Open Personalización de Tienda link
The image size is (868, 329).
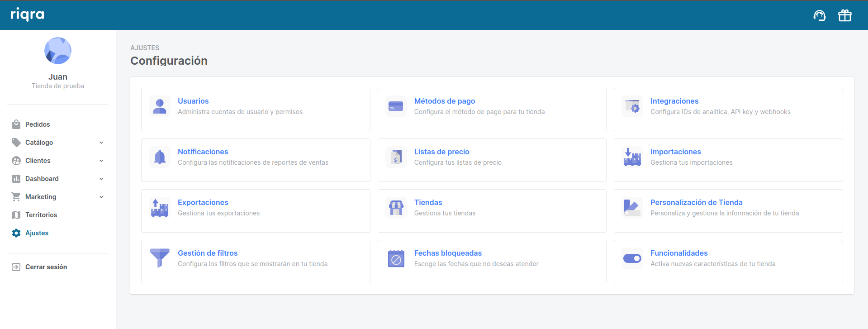coord(697,202)
